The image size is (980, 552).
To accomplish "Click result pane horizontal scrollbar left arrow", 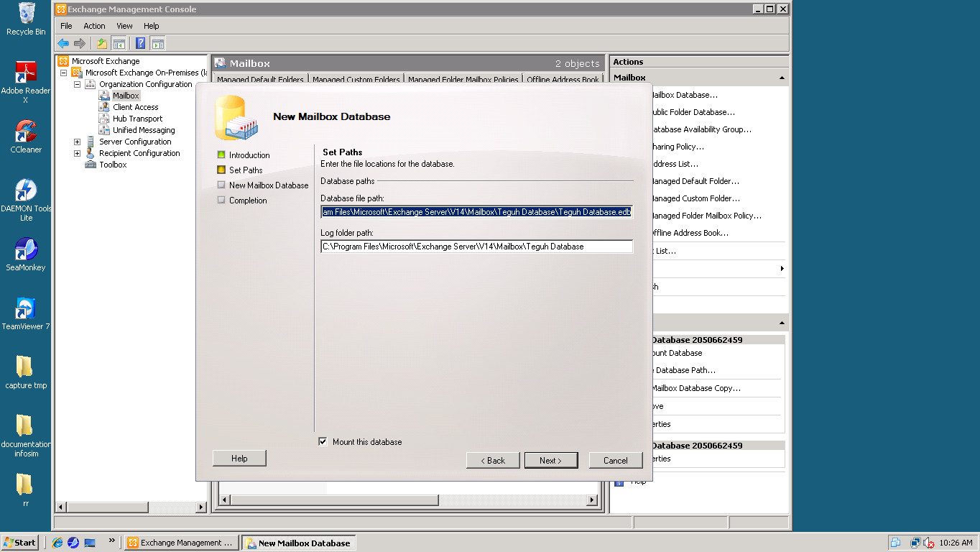I will 224,500.
